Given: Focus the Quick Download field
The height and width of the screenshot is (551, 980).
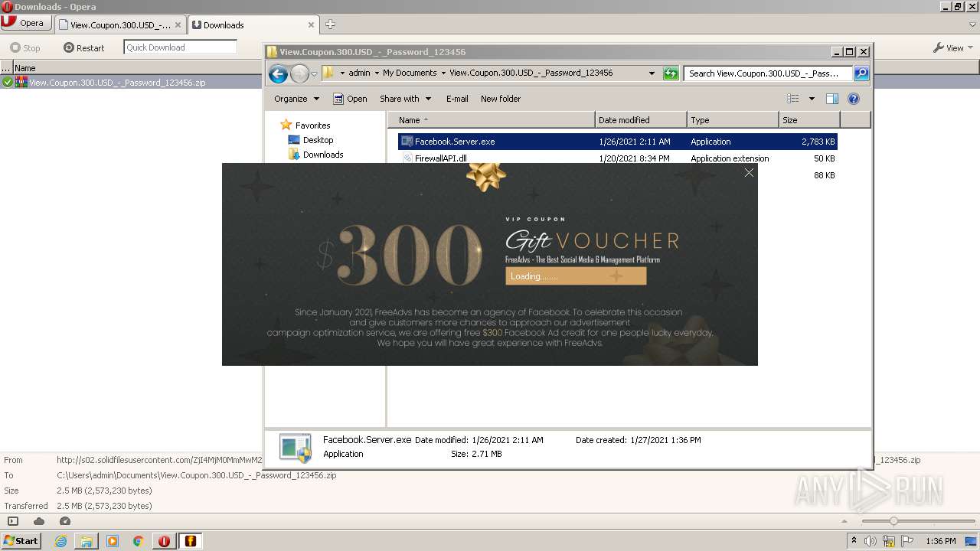Looking at the screenshot, I should (180, 47).
